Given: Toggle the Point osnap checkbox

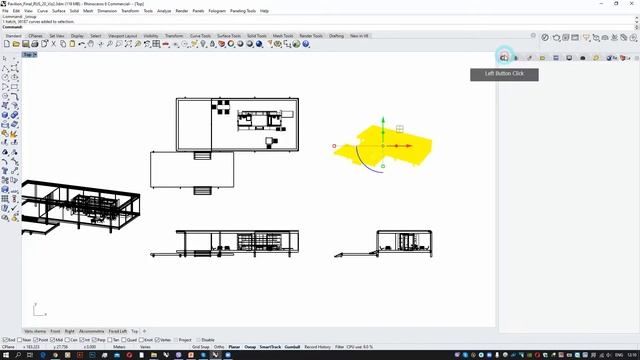Looking at the screenshot, I should click(x=36, y=340).
